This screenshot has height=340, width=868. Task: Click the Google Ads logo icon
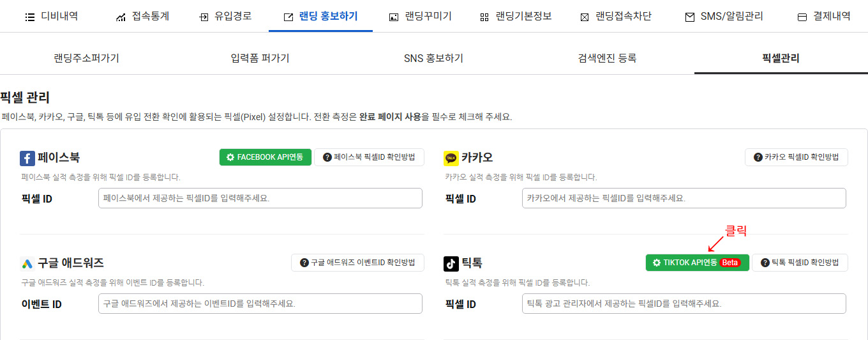(x=27, y=263)
